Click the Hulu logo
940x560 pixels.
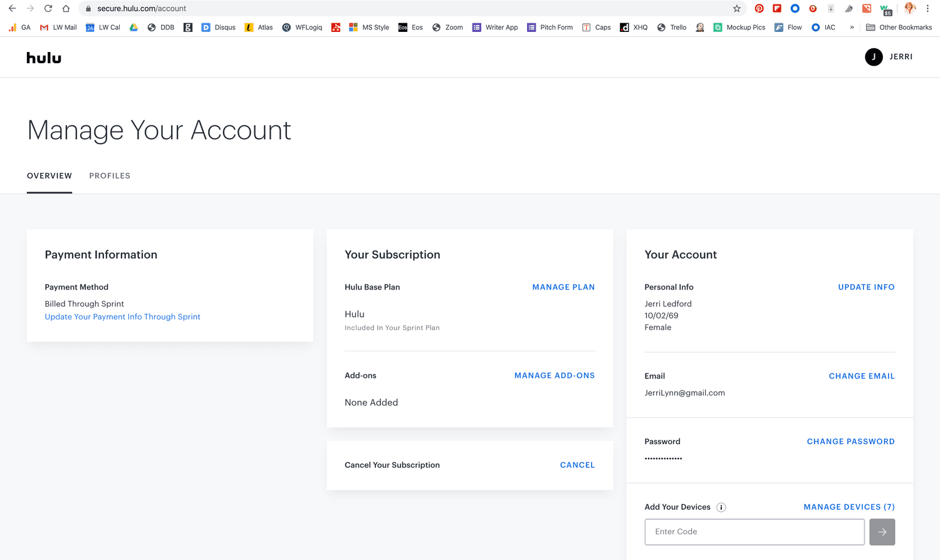44,58
